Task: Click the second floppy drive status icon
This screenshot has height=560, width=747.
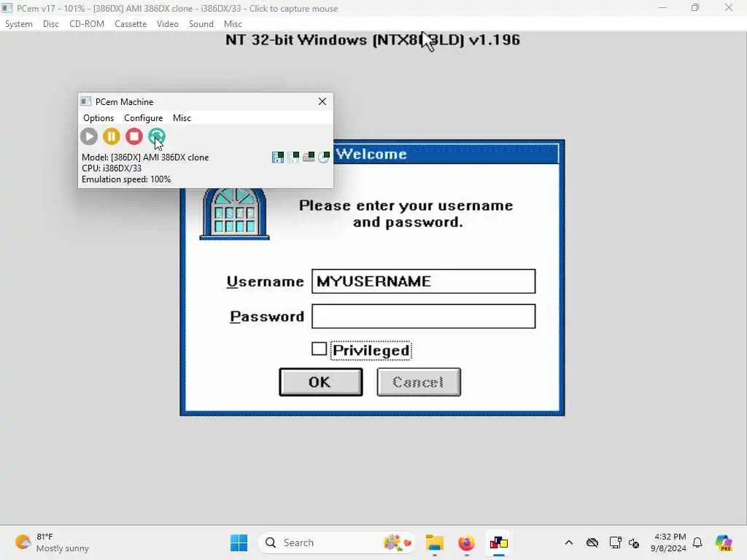Action: tap(293, 157)
